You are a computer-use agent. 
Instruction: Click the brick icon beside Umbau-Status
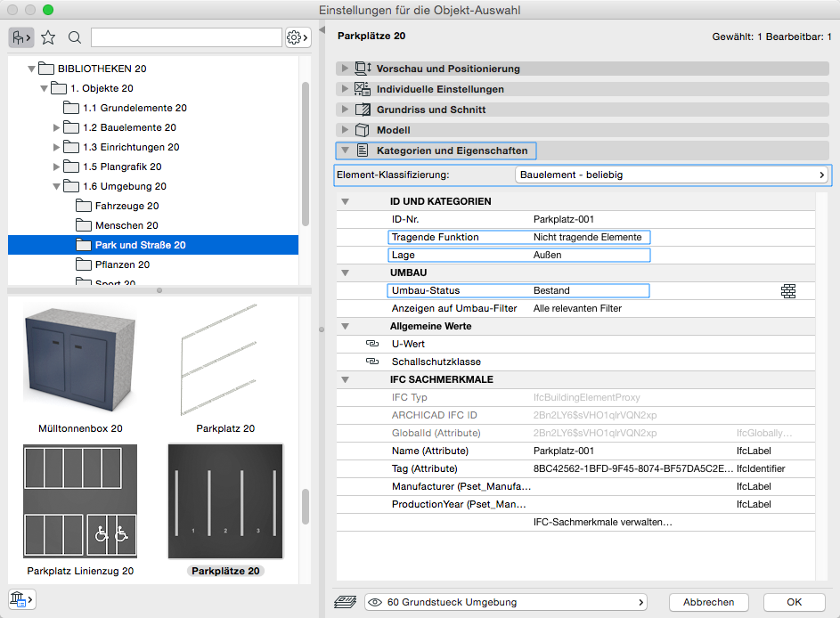point(787,290)
